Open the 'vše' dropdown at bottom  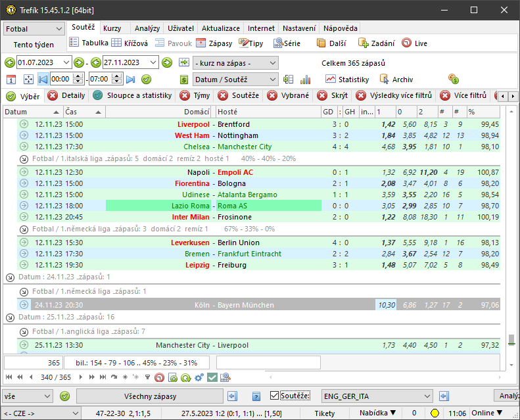tap(27, 396)
